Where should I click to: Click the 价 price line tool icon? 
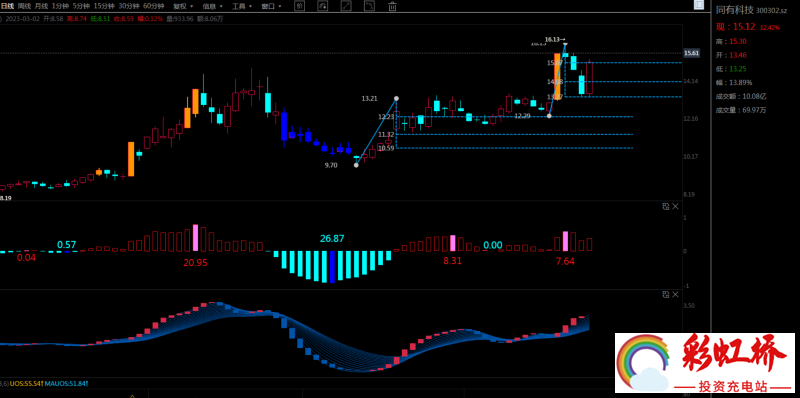coord(299,6)
